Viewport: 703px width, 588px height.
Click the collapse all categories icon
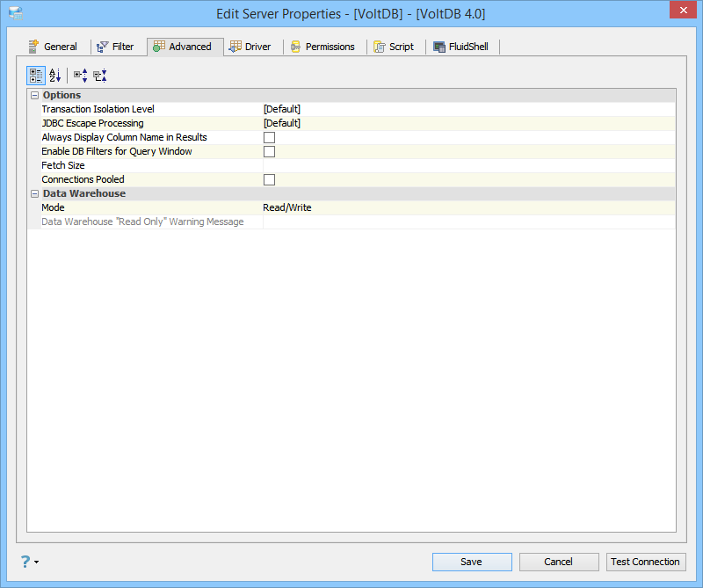pos(100,76)
